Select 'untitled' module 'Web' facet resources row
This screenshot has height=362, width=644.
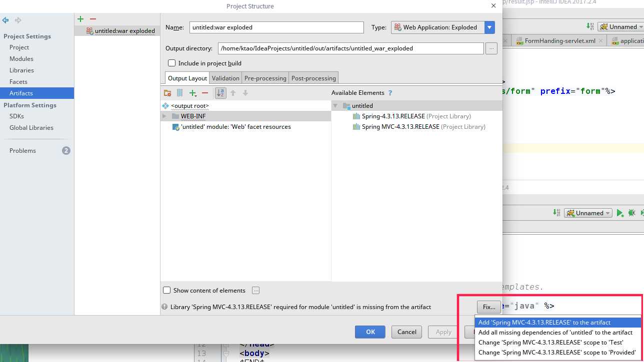tap(245, 127)
